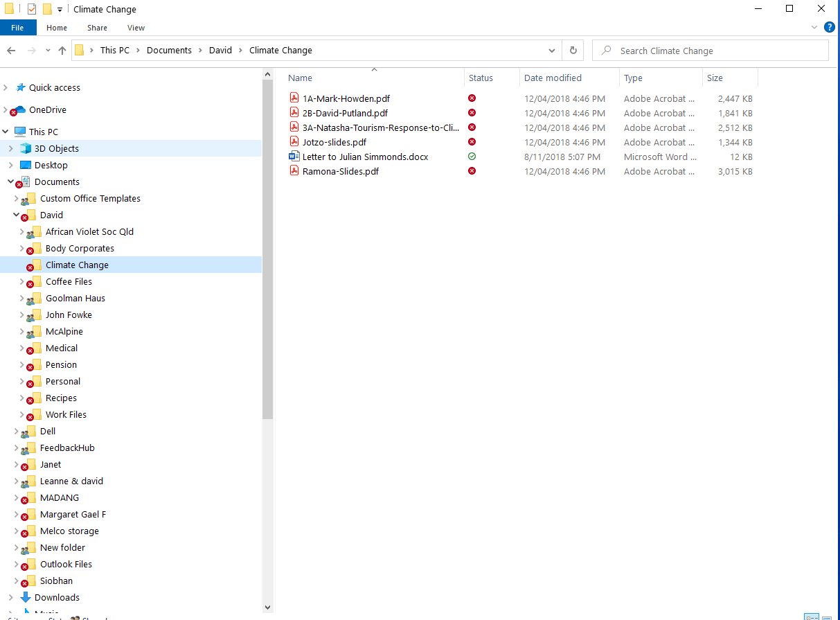Open Customize Quick Access Toolbar dropdown
840x620 pixels.
point(60,10)
